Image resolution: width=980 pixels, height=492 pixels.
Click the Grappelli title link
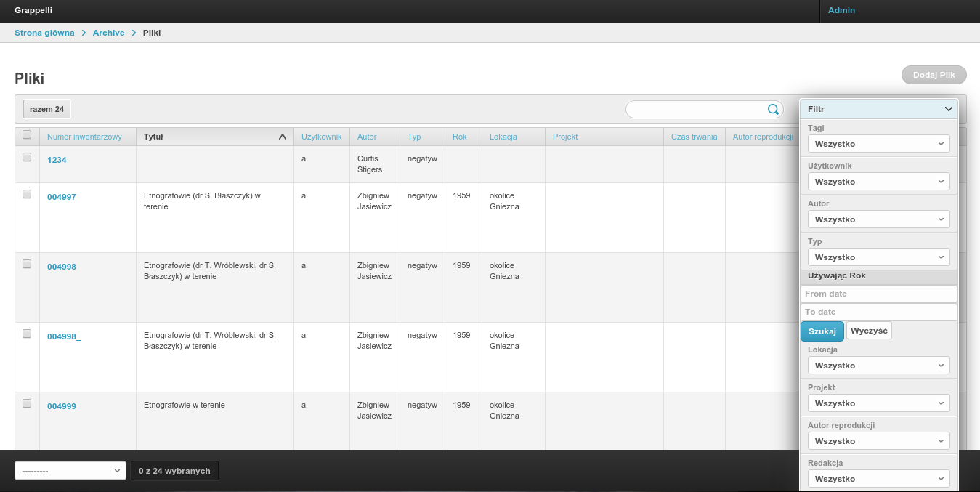33,10
